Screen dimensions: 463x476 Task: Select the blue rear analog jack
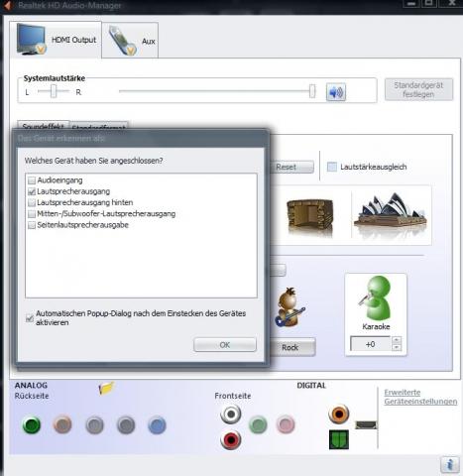tap(157, 425)
